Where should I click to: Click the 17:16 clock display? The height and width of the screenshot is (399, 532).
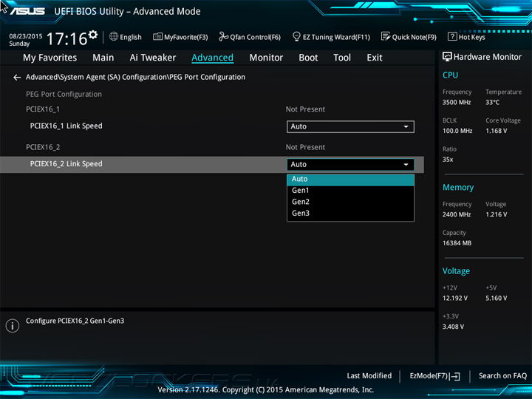point(66,38)
